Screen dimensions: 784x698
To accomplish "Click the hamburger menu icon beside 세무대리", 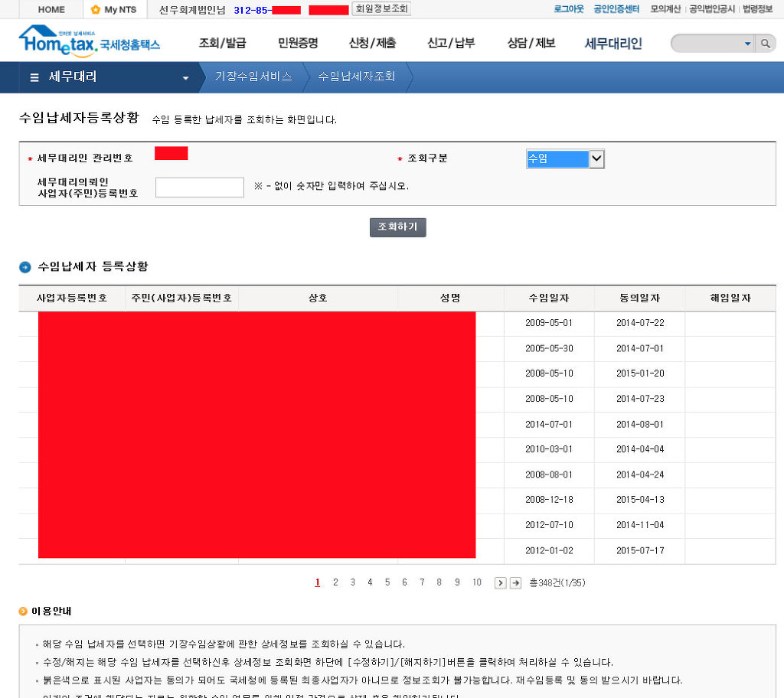I will pyautogui.click(x=34, y=77).
